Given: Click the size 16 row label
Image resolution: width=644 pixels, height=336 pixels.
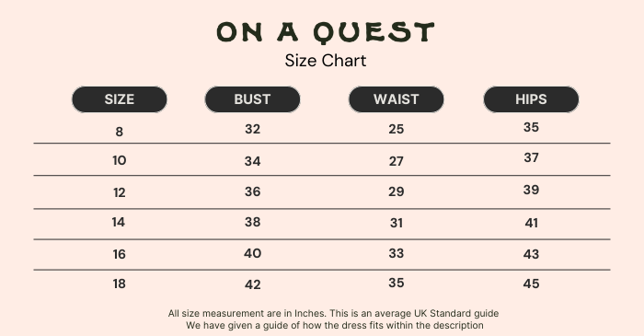Looking at the screenshot, I should (119, 254).
